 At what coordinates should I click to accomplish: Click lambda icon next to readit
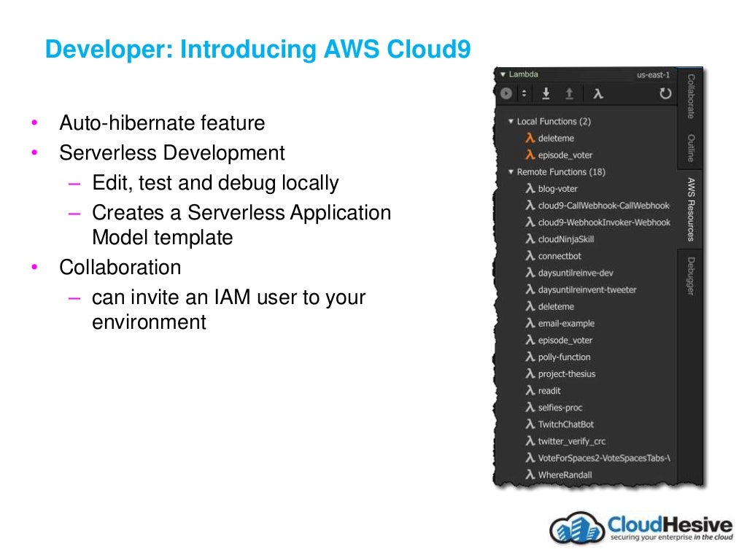tap(530, 391)
